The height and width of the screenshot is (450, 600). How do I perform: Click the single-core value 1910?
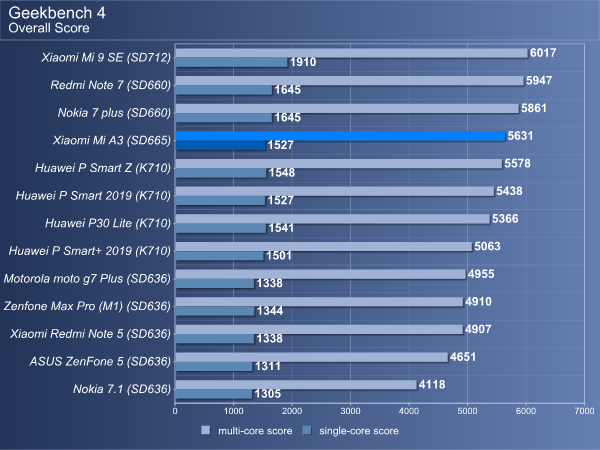(303, 62)
